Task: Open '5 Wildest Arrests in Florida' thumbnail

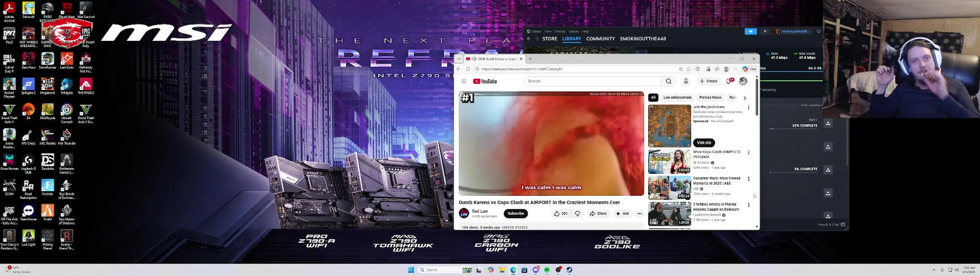Action: point(670,214)
